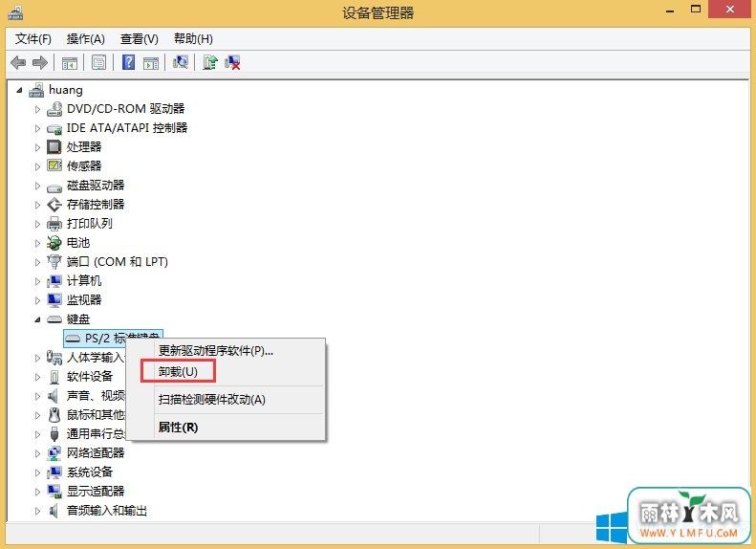
Task: Click the 显示适配器 display adapter icon
Action: [x=54, y=492]
